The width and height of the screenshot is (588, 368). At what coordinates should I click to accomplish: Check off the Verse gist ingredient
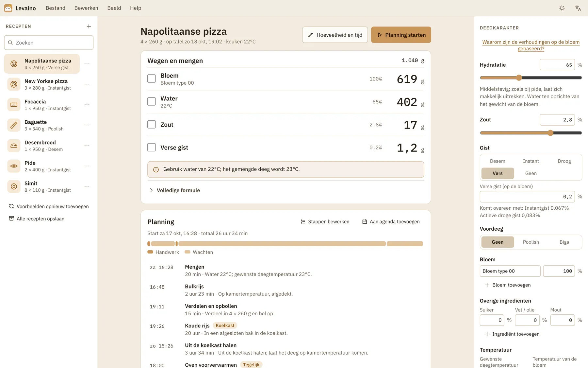152,147
